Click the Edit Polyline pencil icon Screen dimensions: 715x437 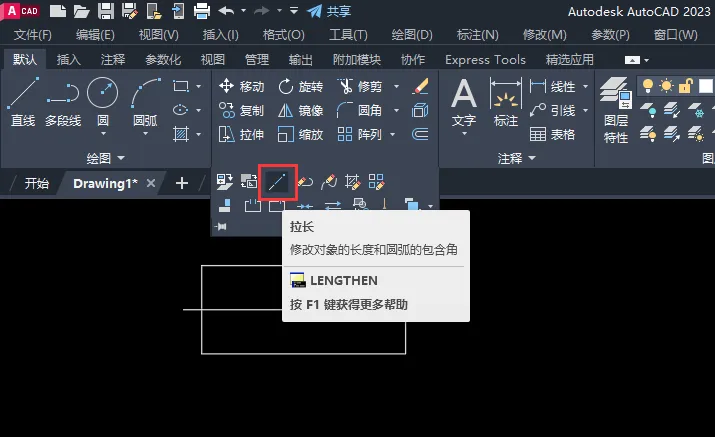[x=305, y=182]
